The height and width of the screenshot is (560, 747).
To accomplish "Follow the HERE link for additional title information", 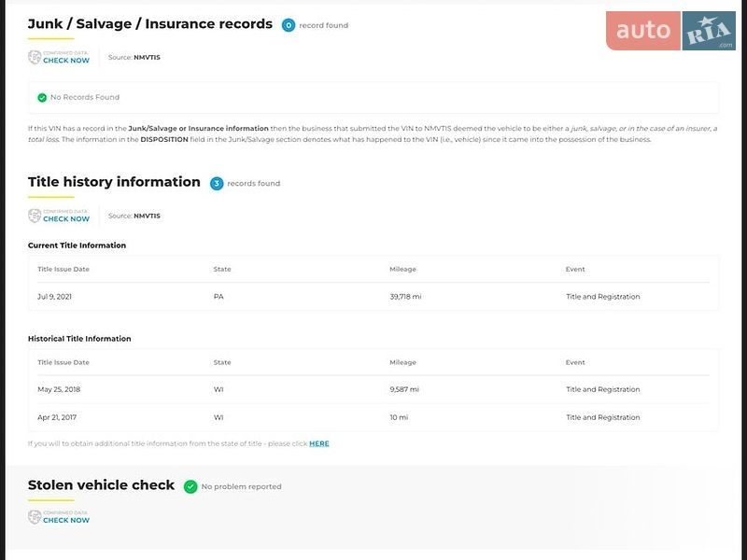I will (319, 443).
